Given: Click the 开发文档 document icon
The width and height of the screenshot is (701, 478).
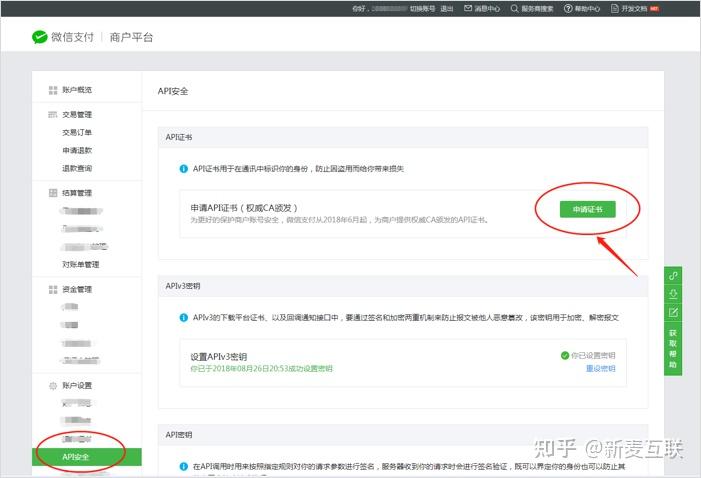Looking at the screenshot, I should [x=615, y=8].
